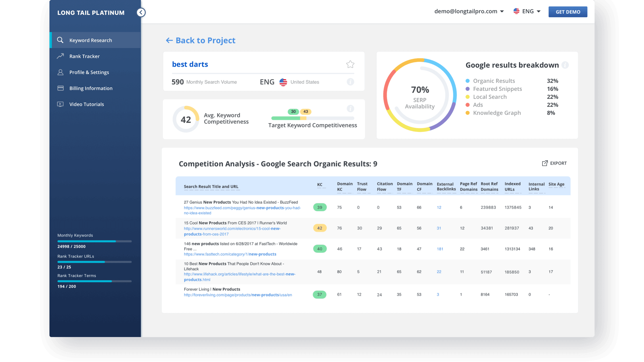The height and width of the screenshot is (362, 644).
Task: Toggle the star bookmark for best darts keyword
Action: pyautogui.click(x=350, y=64)
